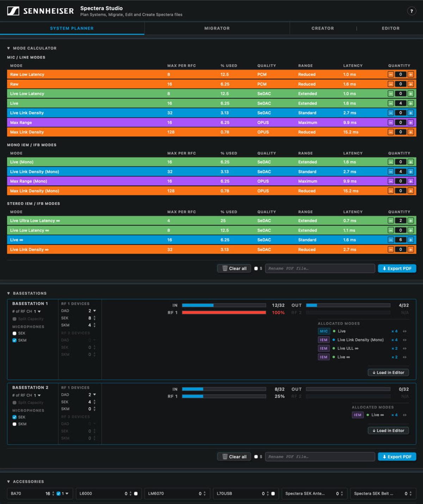Click the trash icon in the Clear all button
This screenshot has height=504, width=423.
click(x=225, y=268)
